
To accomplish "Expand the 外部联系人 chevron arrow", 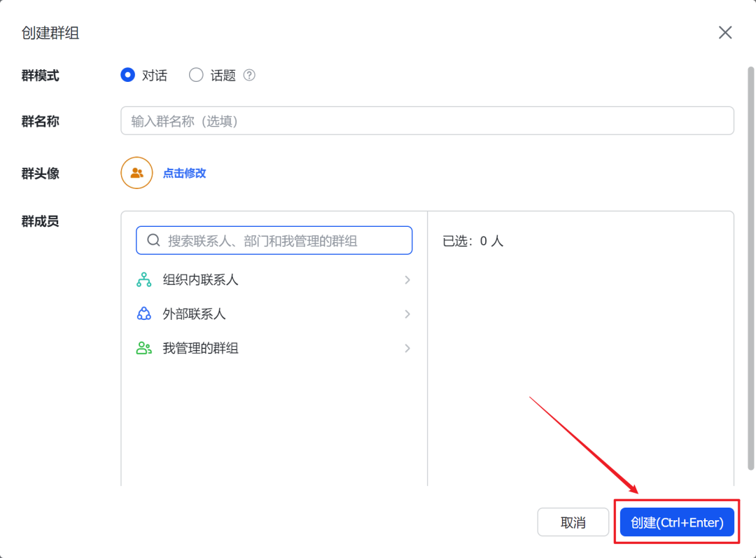I will pyautogui.click(x=407, y=314).
